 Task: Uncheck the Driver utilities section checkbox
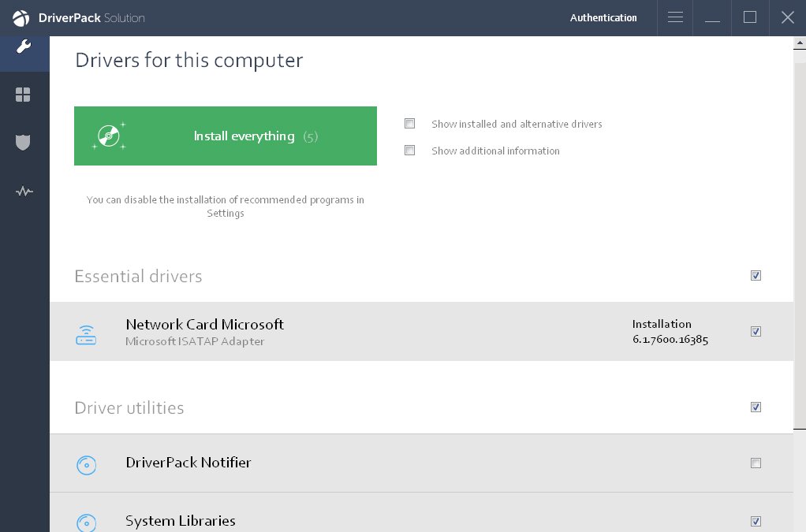pyautogui.click(x=756, y=407)
